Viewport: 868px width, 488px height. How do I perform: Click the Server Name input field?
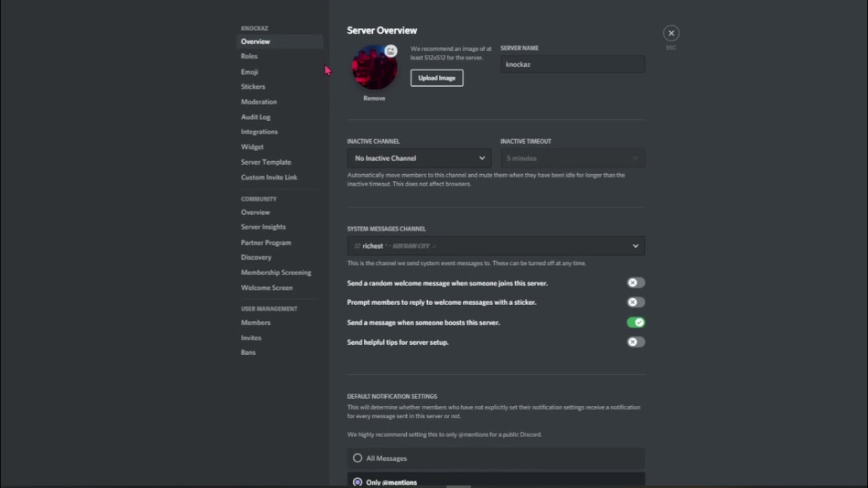pos(572,64)
